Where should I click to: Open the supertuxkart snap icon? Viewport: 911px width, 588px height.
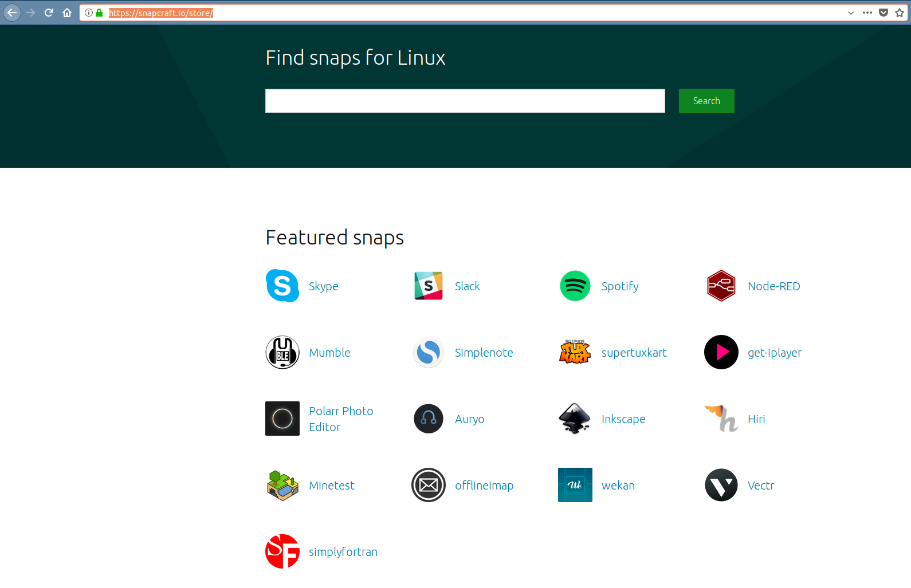[575, 352]
